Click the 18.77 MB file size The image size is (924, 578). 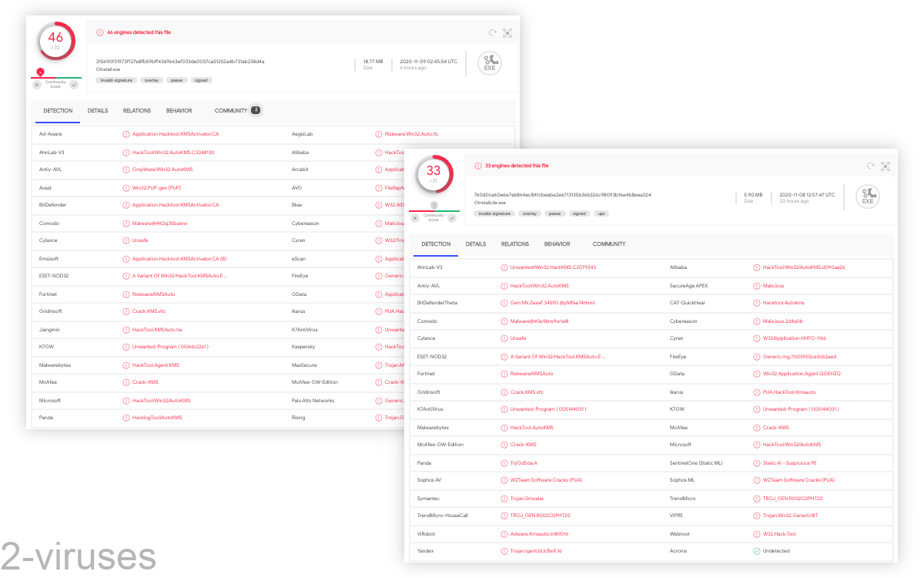coord(373,61)
